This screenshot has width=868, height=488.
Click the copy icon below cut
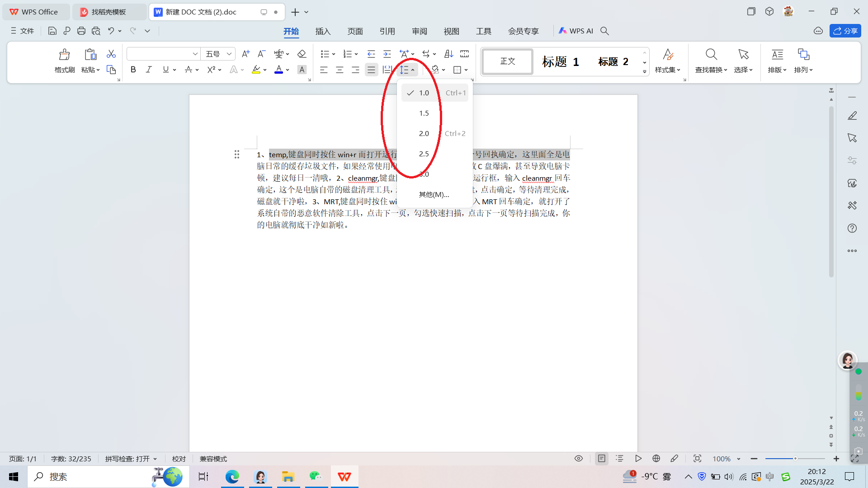(111, 70)
